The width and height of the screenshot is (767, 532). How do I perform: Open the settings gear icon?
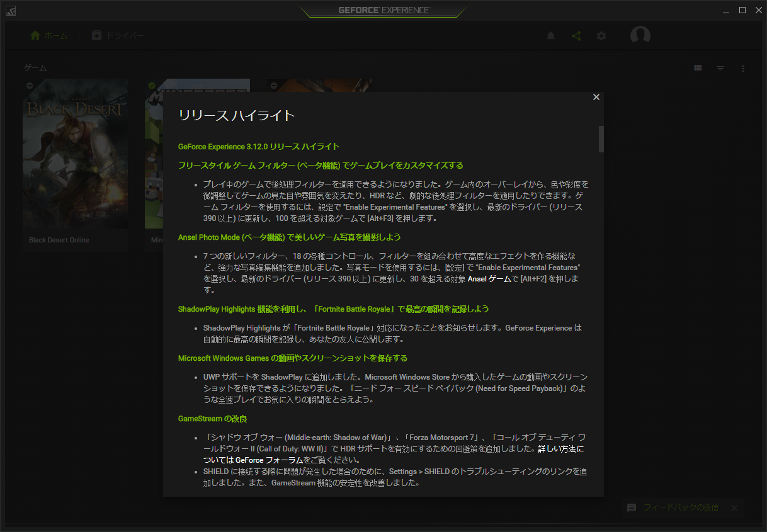601,36
